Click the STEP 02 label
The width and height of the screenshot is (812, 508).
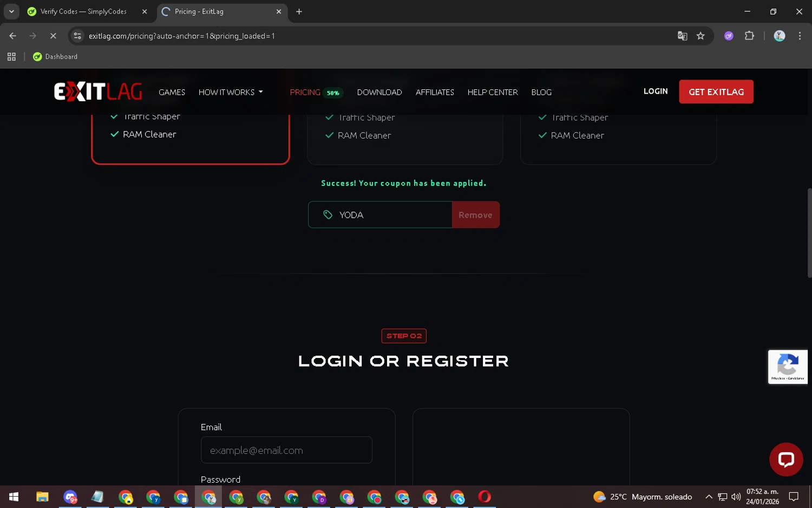tap(404, 336)
